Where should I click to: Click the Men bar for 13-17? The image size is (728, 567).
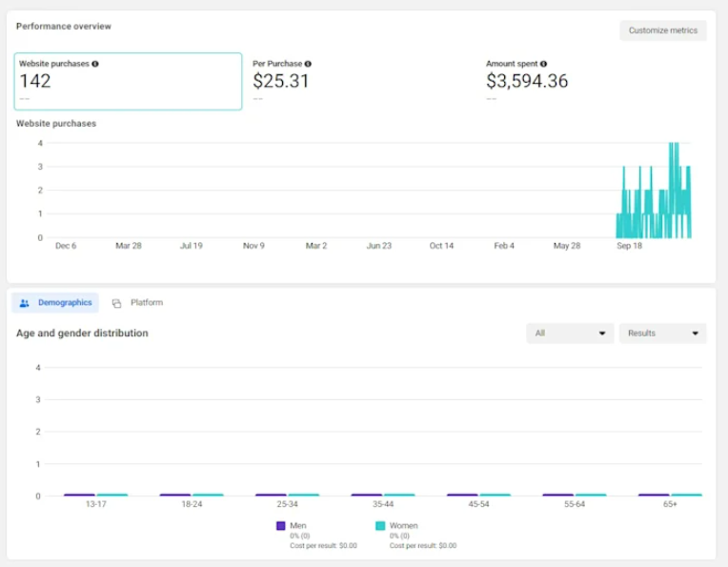tap(79, 496)
